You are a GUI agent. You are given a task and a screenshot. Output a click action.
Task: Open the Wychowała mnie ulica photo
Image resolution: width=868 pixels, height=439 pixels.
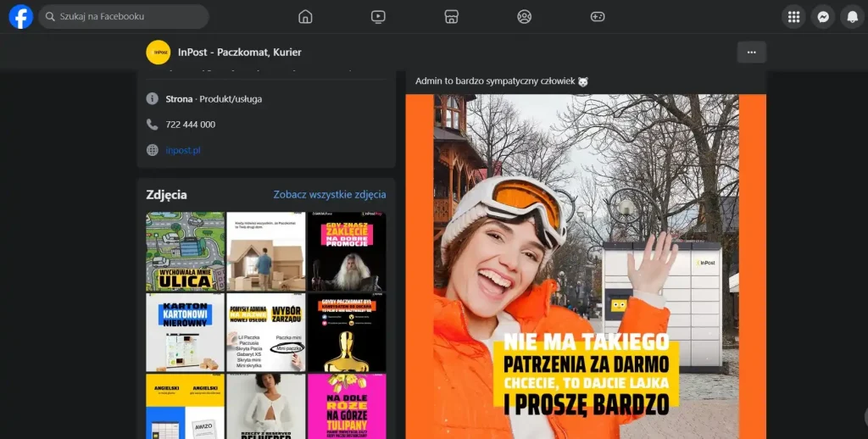click(186, 252)
